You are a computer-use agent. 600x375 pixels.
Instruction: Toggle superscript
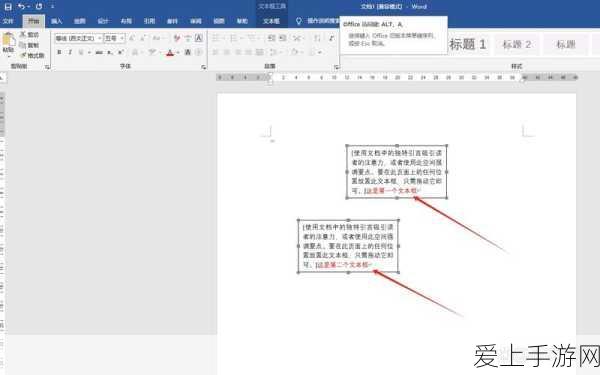pos(121,52)
